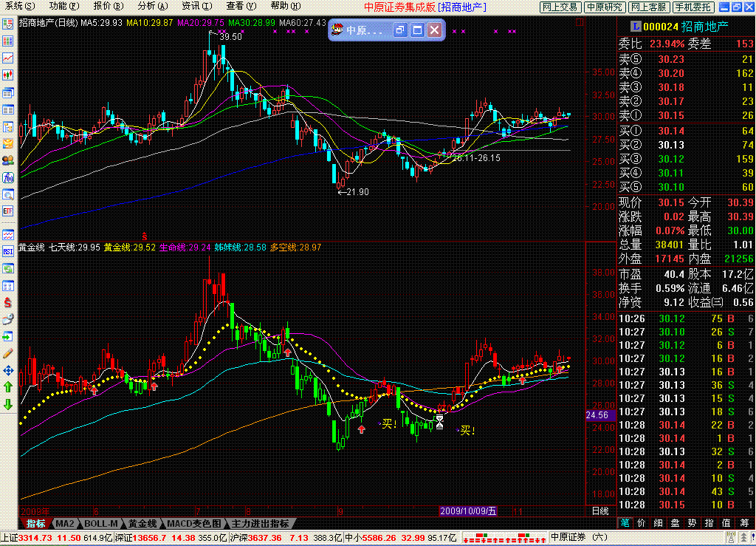Switch to the BOLL-M indicator tab
756x546 pixels.
101,523
